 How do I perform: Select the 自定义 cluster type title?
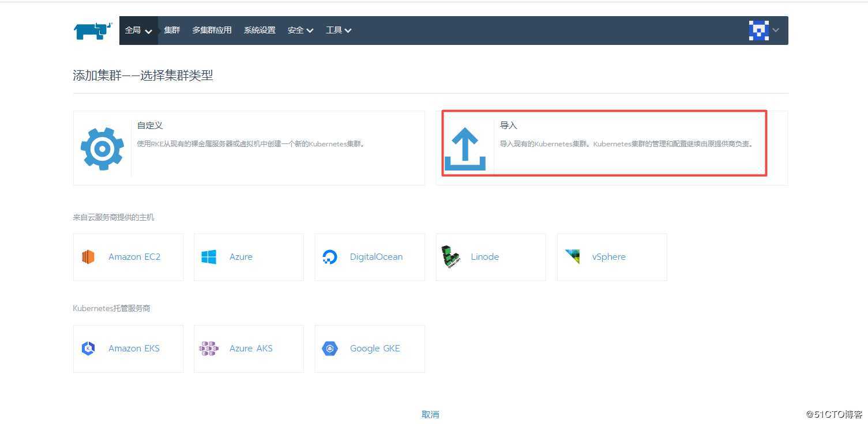coord(150,125)
